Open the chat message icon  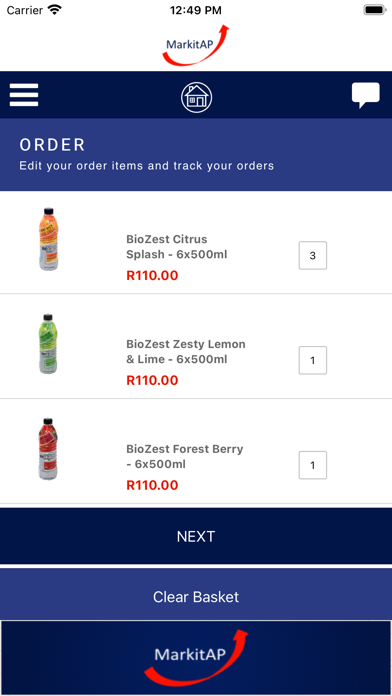point(366,95)
